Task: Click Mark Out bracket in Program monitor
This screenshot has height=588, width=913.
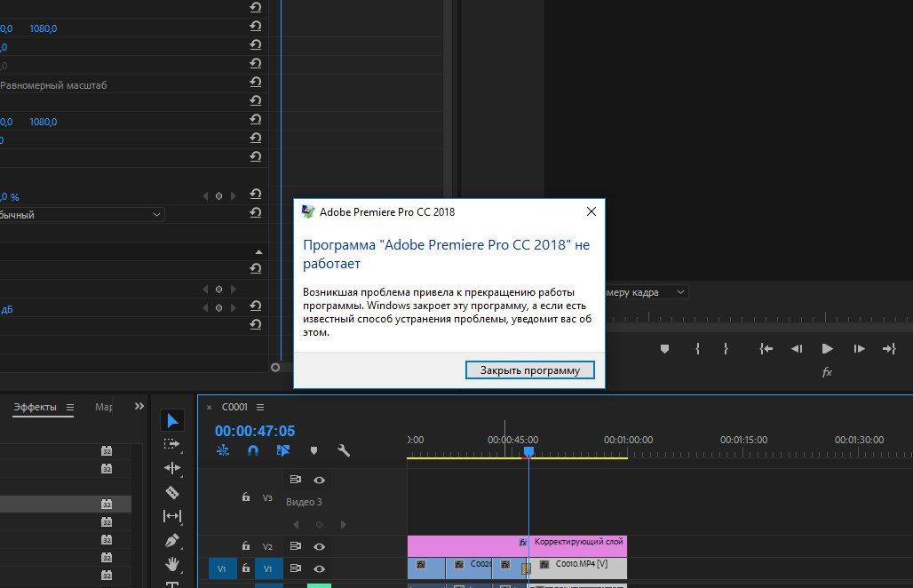Action: (x=726, y=349)
